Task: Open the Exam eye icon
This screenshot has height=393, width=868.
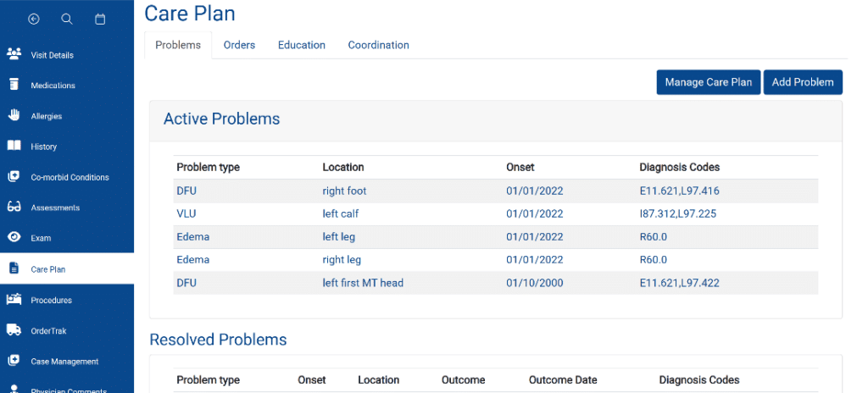Action: [x=14, y=237]
